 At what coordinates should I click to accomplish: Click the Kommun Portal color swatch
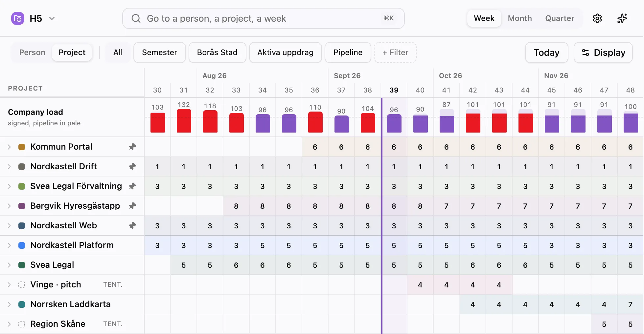[22, 147]
